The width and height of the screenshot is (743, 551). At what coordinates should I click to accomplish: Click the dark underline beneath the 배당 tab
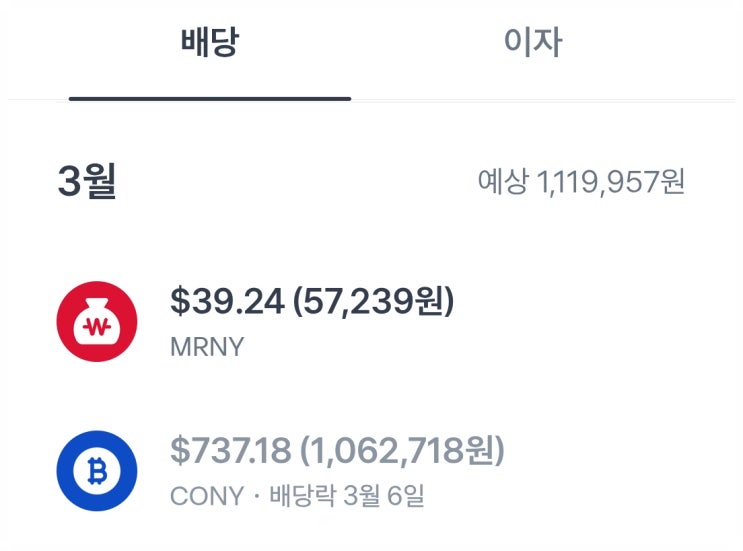[210, 98]
